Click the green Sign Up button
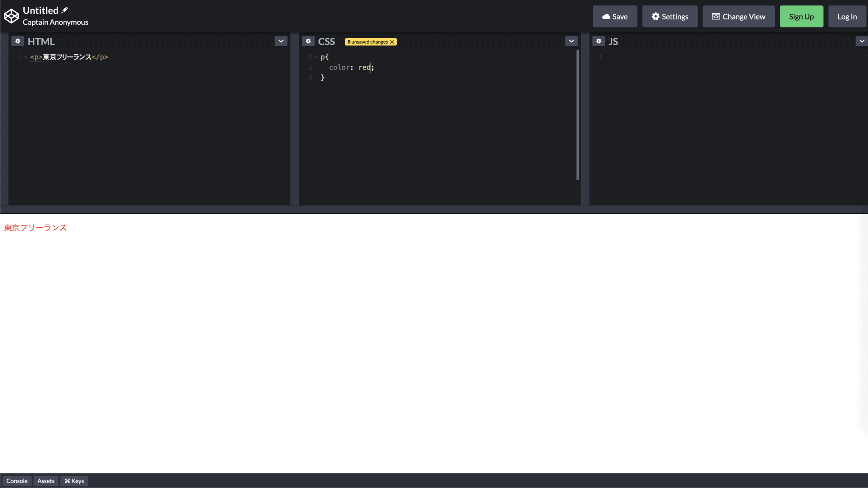 tap(801, 17)
